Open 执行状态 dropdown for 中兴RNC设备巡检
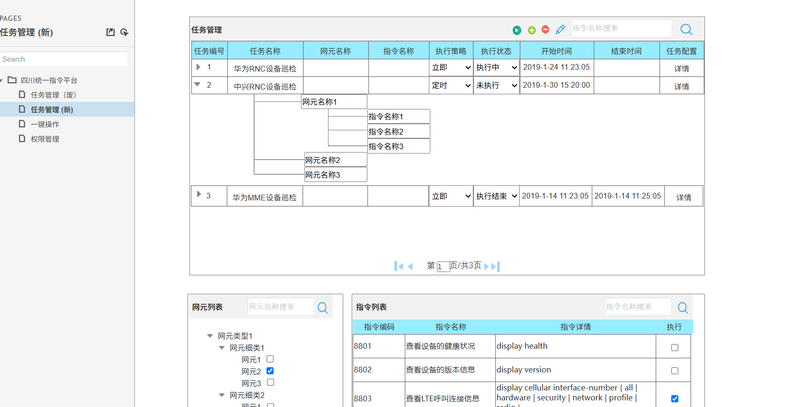This screenshot has width=800, height=407. (x=496, y=86)
